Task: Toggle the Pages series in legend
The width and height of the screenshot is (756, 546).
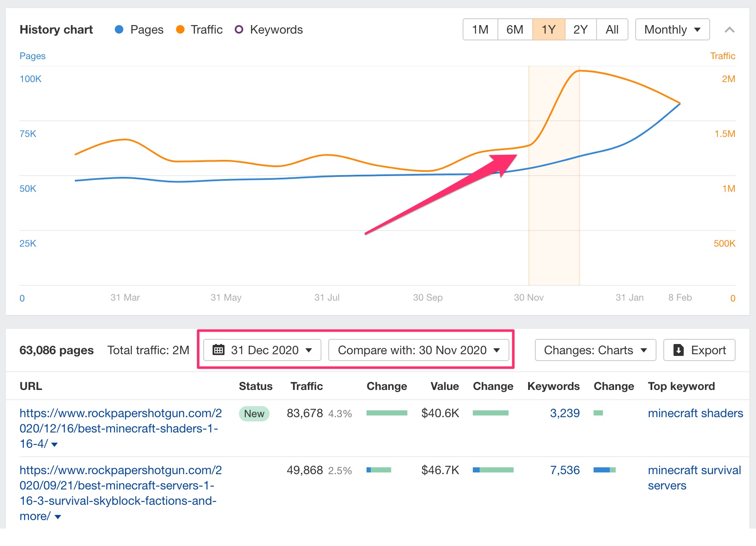Action: click(x=139, y=30)
